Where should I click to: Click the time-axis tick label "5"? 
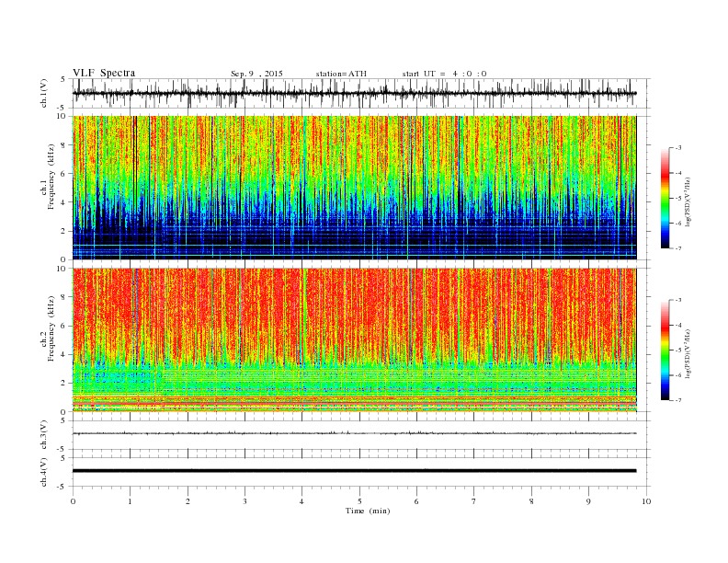coord(359,501)
